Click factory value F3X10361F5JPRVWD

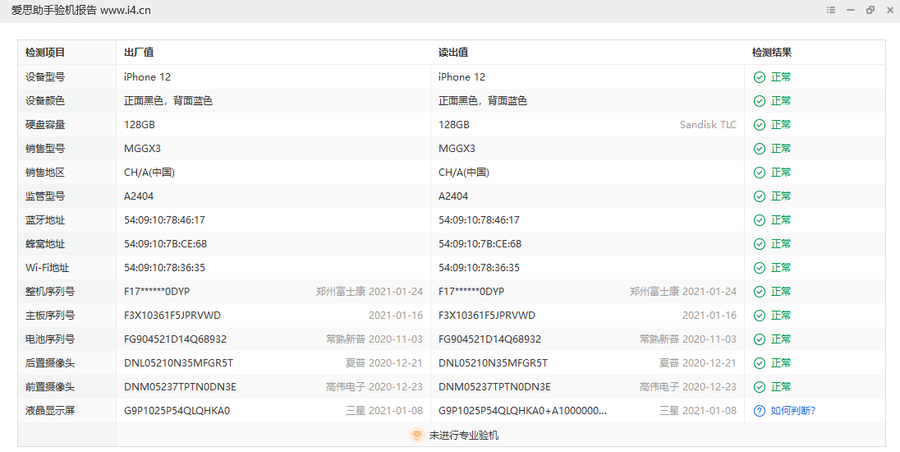point(172,315)
